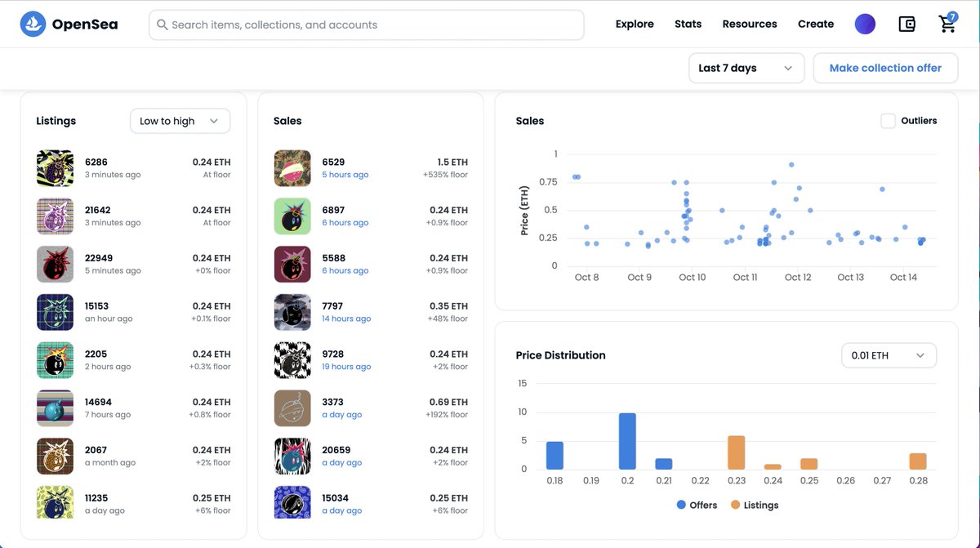Toggle the Listings legend series

[754, 506]
